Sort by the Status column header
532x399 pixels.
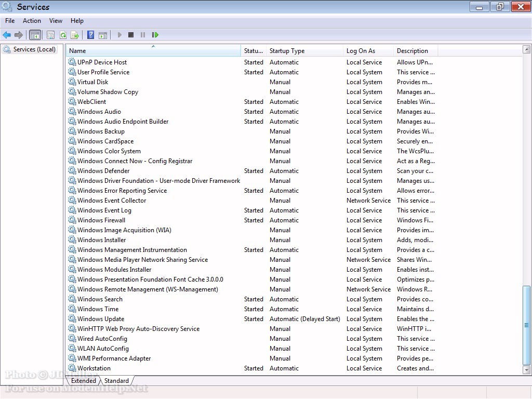[254, 50]
